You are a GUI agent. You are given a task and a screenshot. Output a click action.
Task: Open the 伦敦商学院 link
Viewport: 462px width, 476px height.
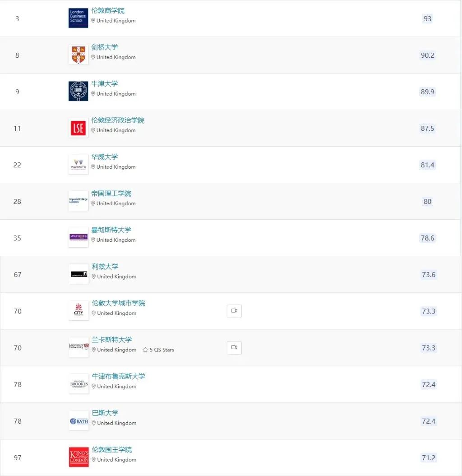(108, 11)
